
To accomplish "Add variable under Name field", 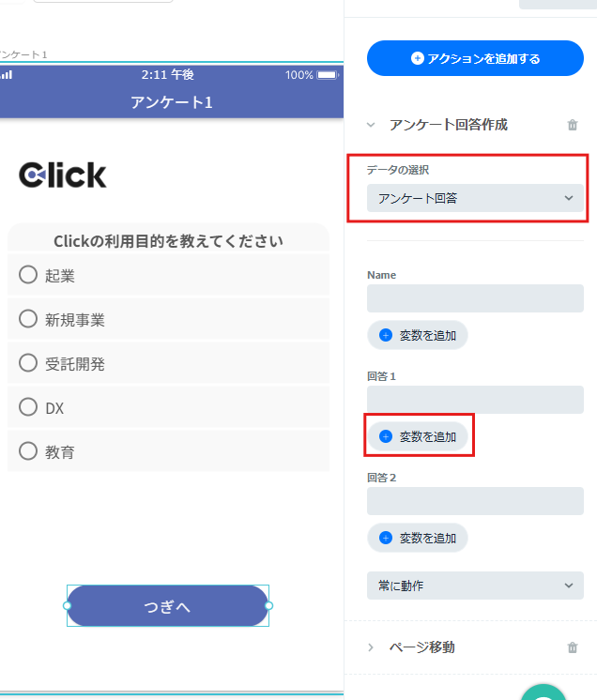I will pyautogui.click(x=418, y=335).
